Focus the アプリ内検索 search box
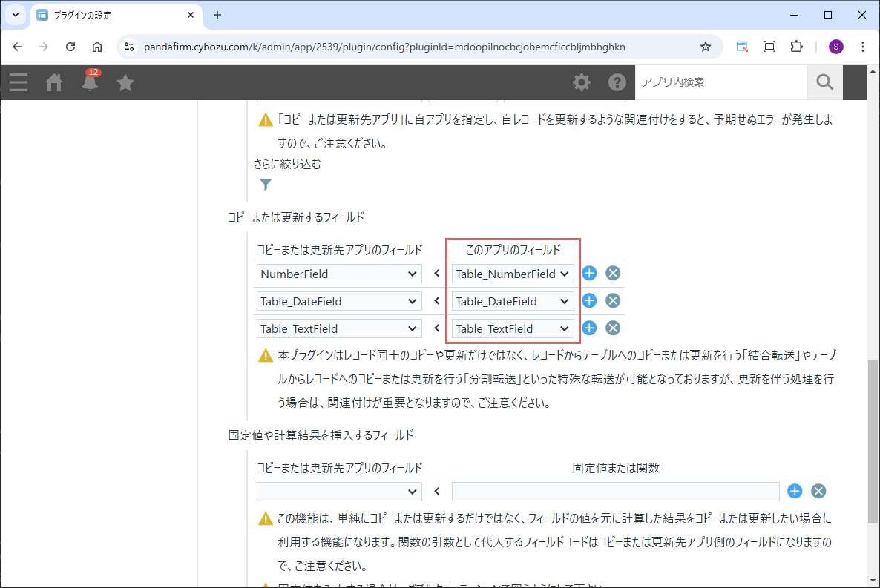 pyautogui.click(x=720, y=82)
